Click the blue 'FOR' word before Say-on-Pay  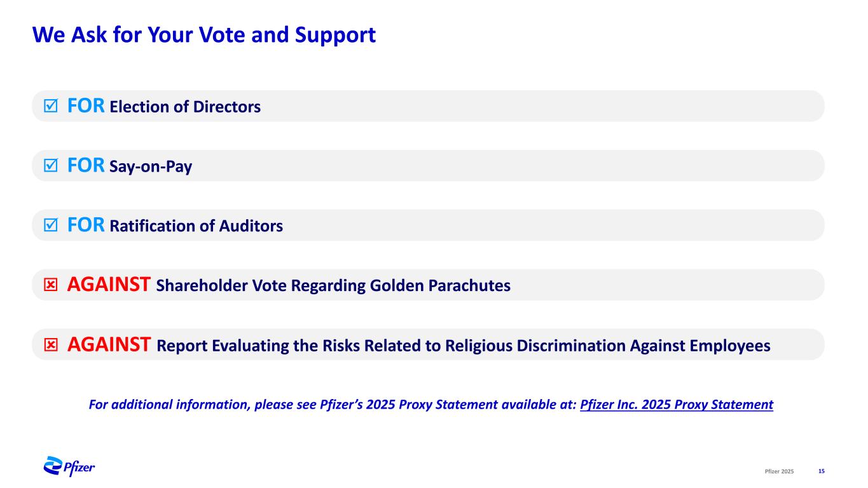point(85,166)
